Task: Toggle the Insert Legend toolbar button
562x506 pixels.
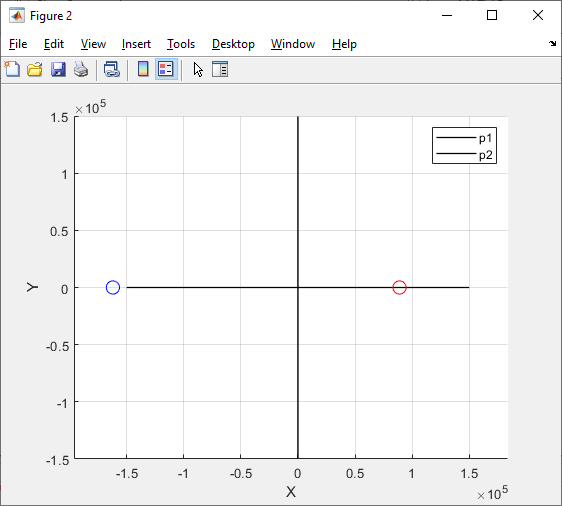Action: coord(166,69)
